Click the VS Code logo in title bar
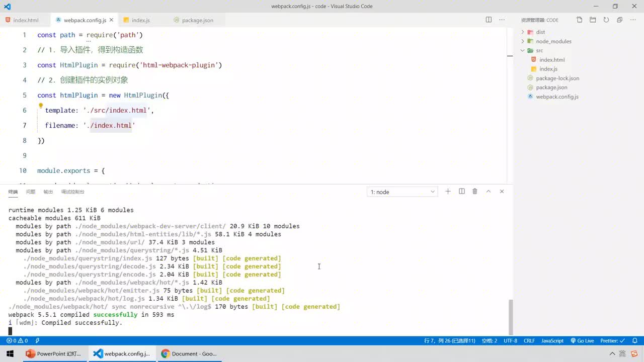The width and height of the screenshot is (644, 362). click(7, 7)
